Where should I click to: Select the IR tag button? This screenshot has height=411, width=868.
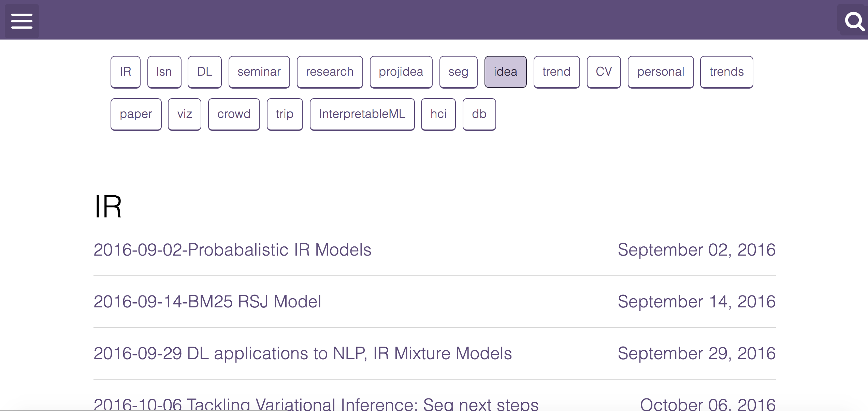pos(125,72)
